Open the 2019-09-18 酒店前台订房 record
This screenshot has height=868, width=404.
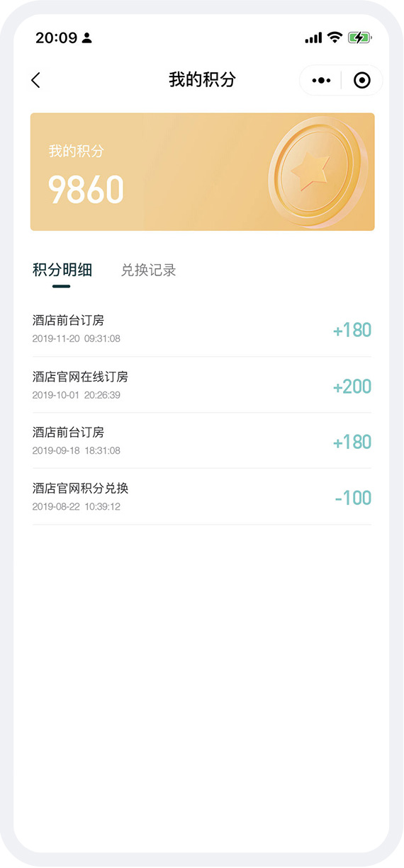[x=202, y=441]
